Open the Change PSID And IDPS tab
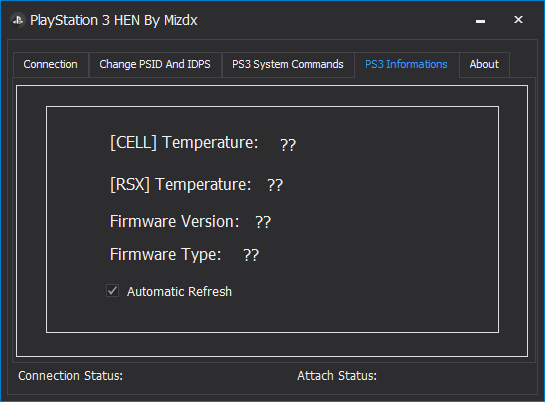This screenshot has height=402, width=545. [155, 65]
